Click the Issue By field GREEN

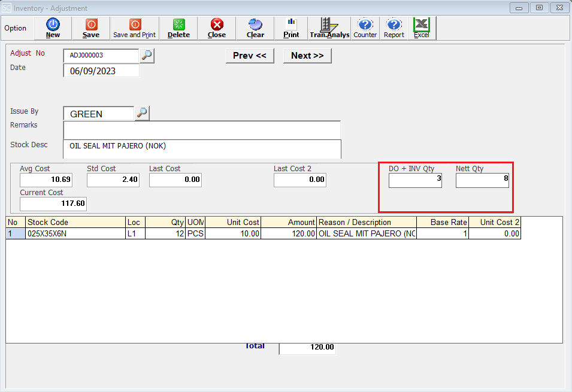tap(99, 113)
